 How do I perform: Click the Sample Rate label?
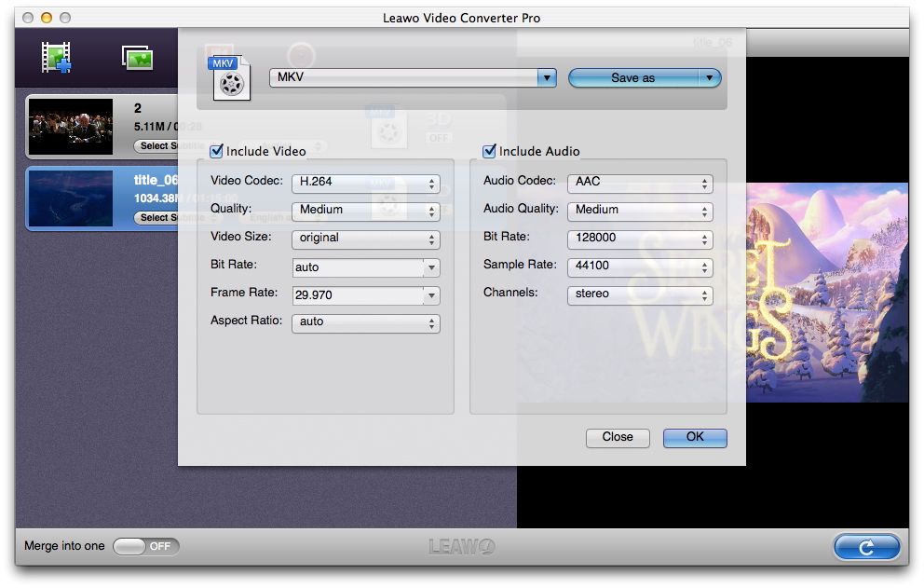pyautogui.click(x=520, y=265)
